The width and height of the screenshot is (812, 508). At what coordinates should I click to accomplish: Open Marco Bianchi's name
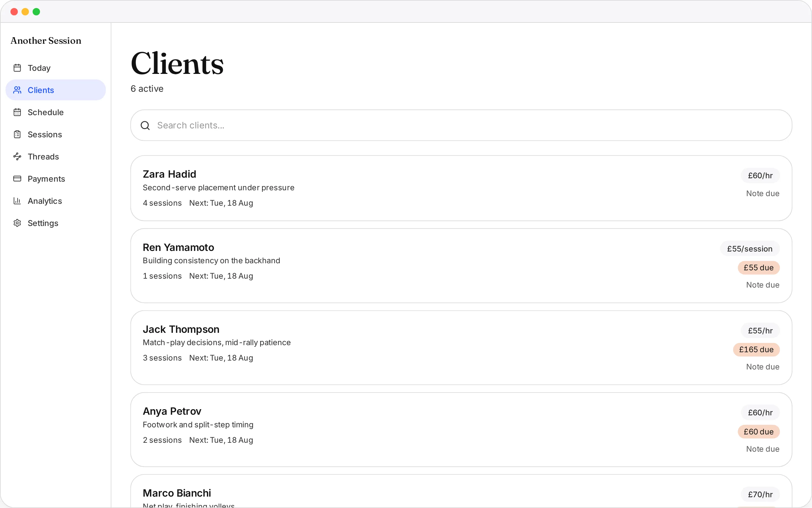[x=177, y=493]
